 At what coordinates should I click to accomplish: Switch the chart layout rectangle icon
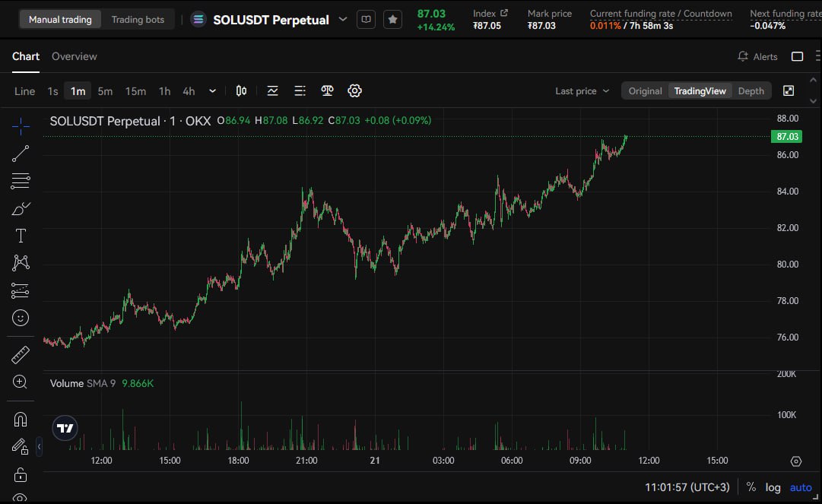pyautogui.click(x=798, y=56)
